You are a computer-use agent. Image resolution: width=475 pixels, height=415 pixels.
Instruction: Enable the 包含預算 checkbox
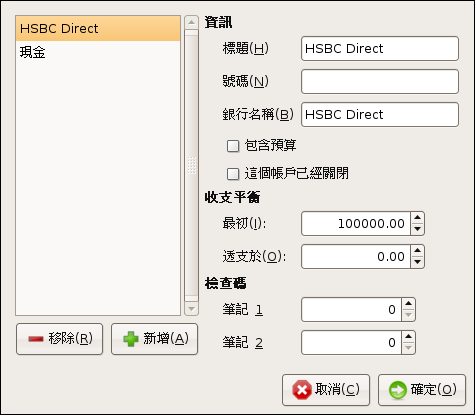coord(233,146)
